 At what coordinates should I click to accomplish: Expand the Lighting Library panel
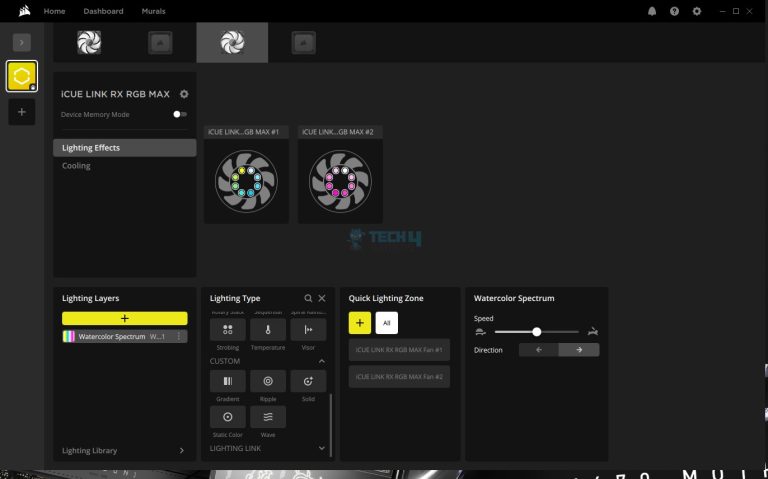tap(181, 451)
